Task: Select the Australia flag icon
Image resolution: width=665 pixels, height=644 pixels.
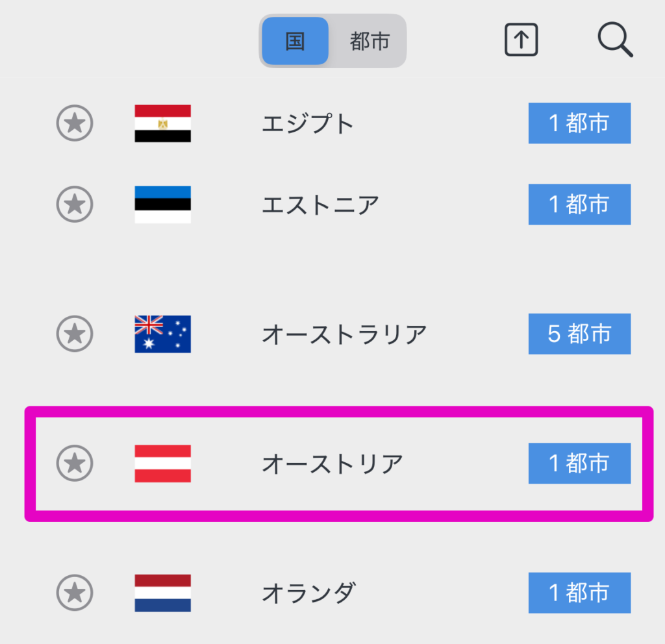Action: (x=162, y=334)
